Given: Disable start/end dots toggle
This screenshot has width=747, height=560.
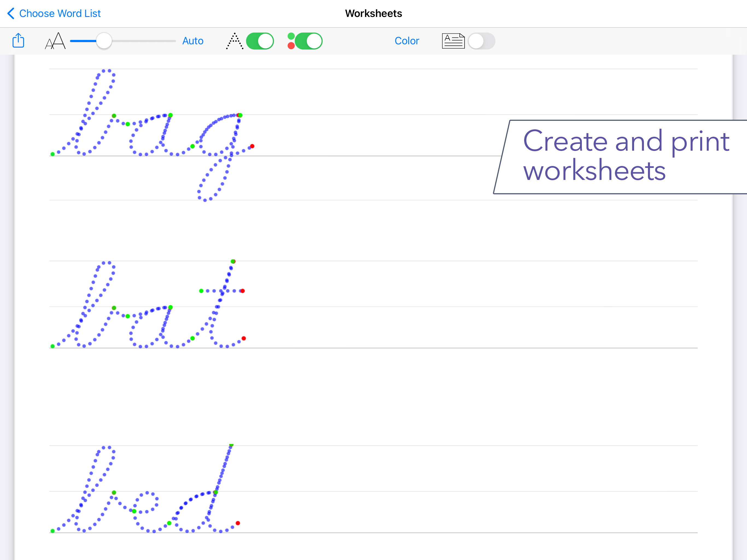Looking at the screenshot, I should 308,41.
